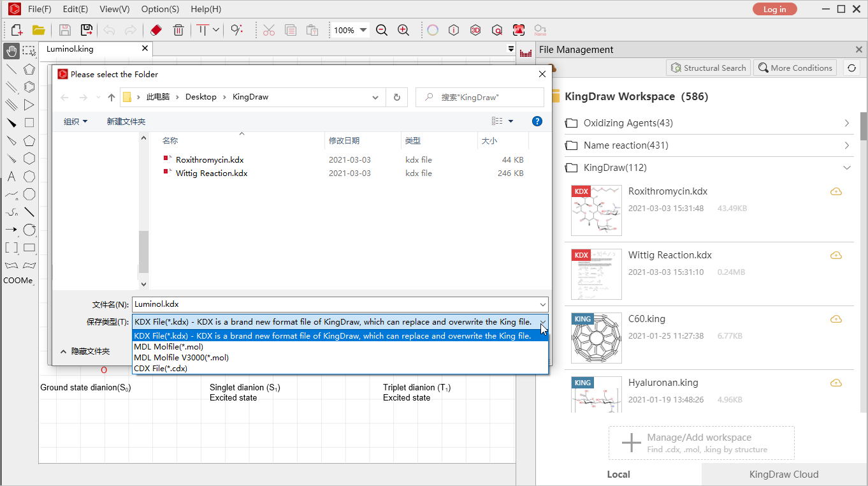Click the dialog help question icon
Screen dimensions: 868x486
click(537, 121)
